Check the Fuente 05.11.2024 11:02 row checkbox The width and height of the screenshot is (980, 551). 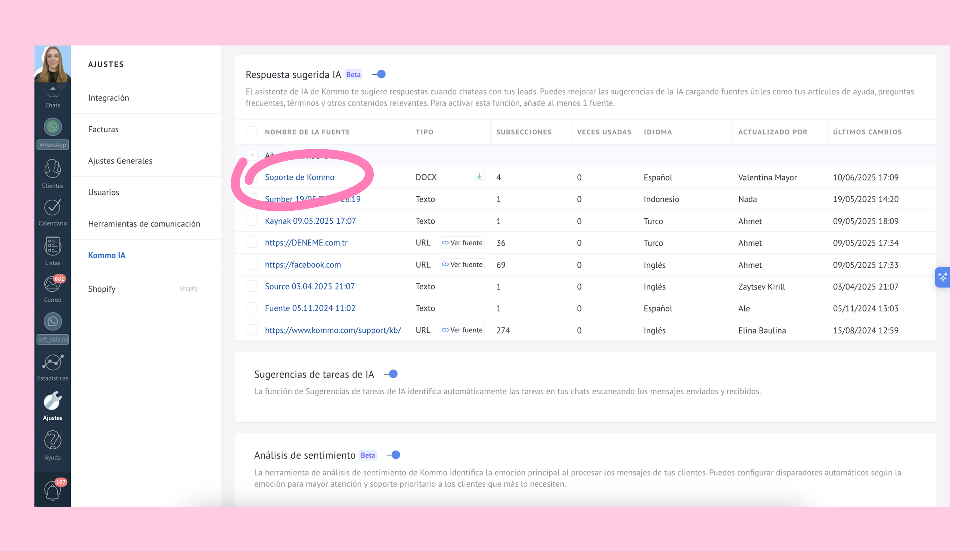[252, 308]
